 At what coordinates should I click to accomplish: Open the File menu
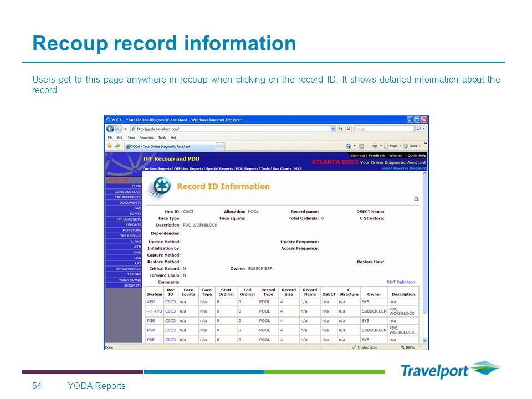(x=110, y=138)
